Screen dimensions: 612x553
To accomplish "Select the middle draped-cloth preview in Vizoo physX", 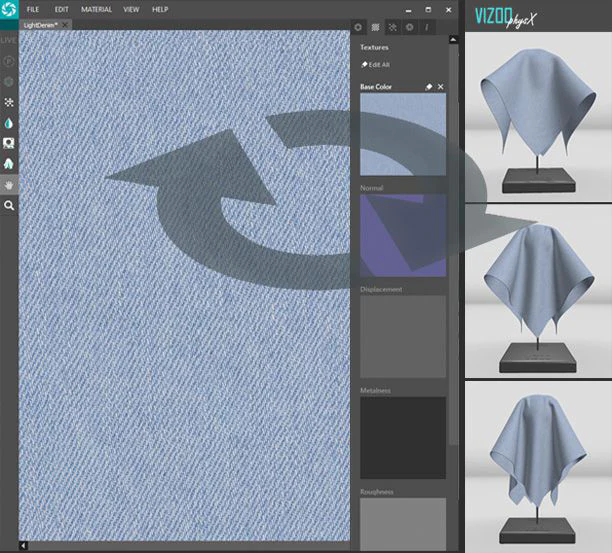I will point(538,291).
